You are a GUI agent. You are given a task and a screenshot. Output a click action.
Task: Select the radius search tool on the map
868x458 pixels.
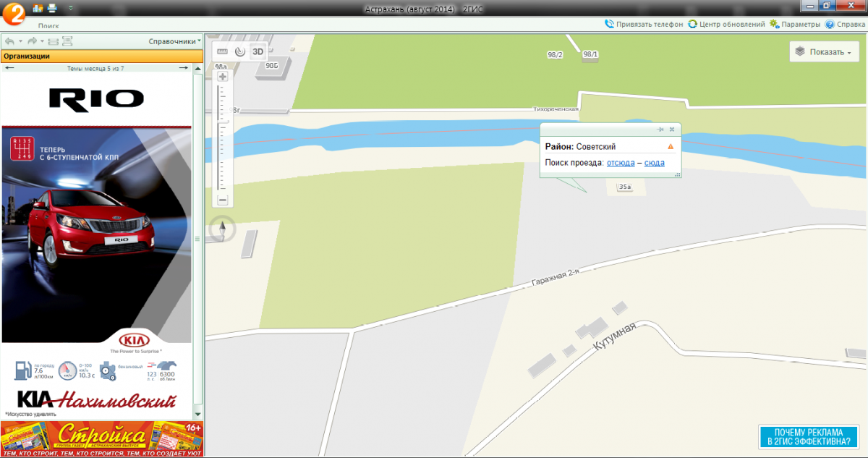click(240, 51)
